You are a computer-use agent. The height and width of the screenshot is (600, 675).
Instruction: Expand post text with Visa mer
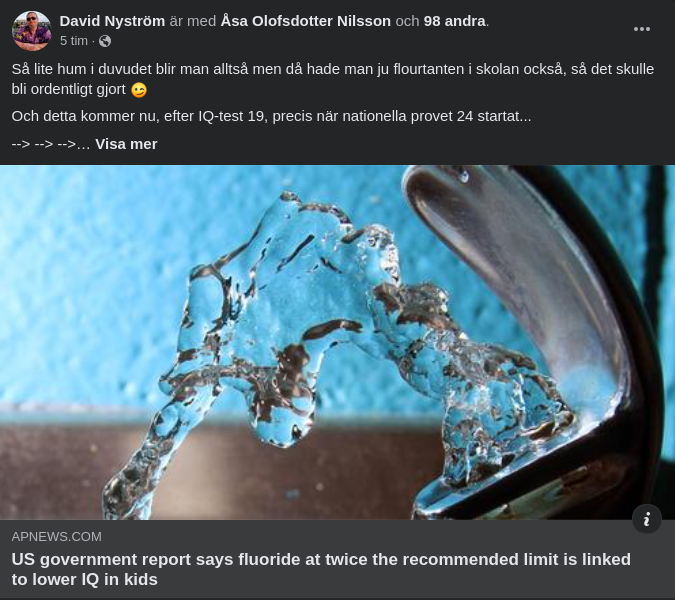[x=126, y=144]
